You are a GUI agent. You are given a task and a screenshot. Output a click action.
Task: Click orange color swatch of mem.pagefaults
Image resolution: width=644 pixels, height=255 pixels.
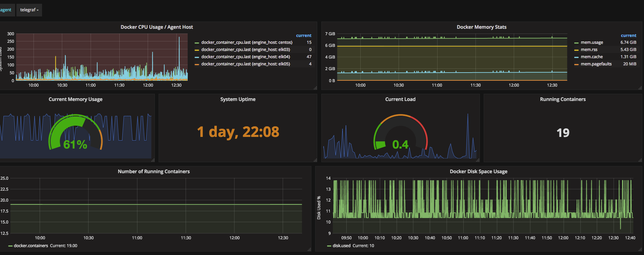pyautogui.click(x=576, y=65)
